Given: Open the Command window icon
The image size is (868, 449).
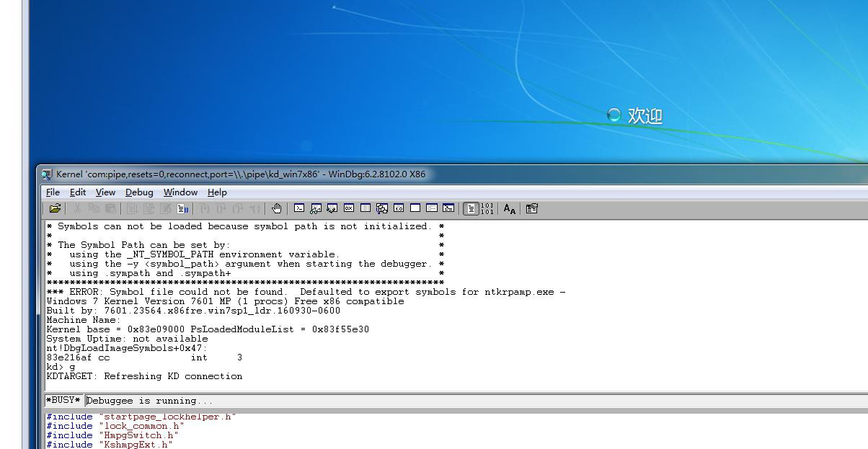Looking at the screenshot, I should [299, 209].
